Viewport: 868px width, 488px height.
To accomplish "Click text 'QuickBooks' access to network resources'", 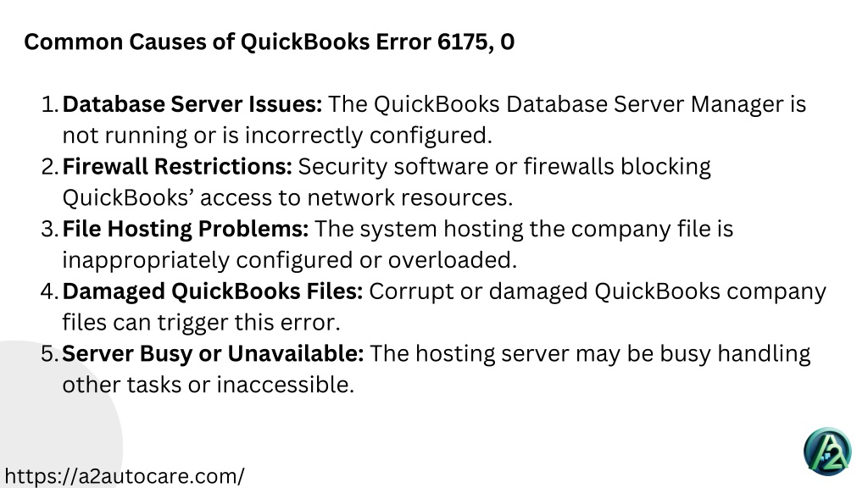I will click(287, 198).
